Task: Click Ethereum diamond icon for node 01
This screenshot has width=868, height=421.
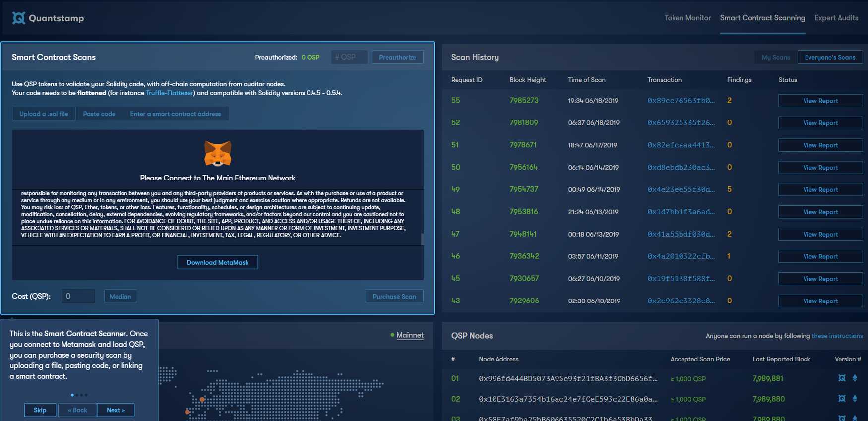Action: [x=855, y=378]
